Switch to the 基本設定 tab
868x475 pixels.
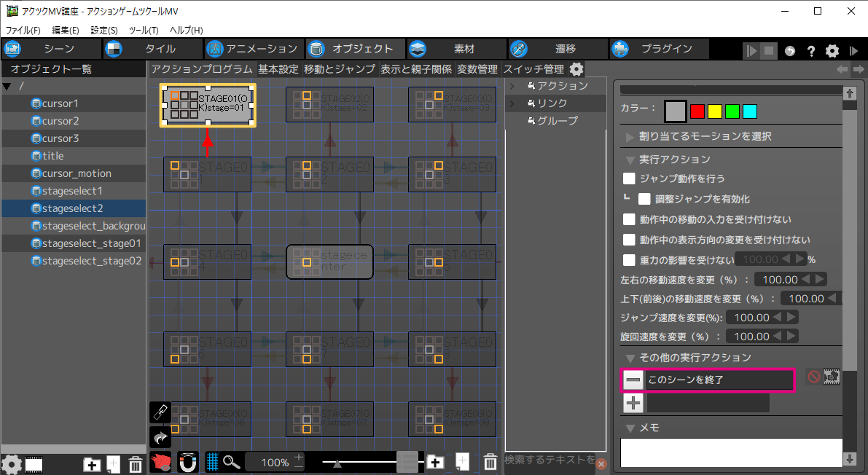coord(278,69)
